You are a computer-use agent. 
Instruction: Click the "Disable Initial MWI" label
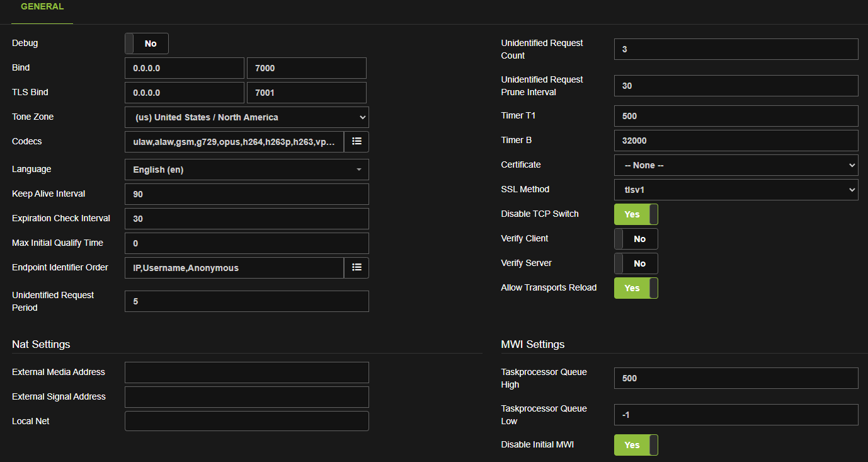tap(537, 445)
